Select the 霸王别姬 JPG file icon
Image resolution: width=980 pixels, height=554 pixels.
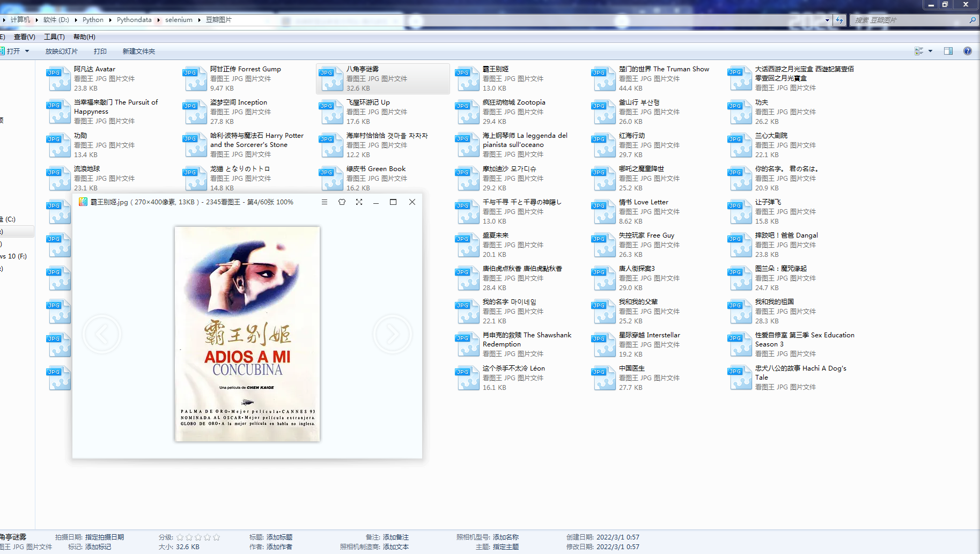click(467, 79)
